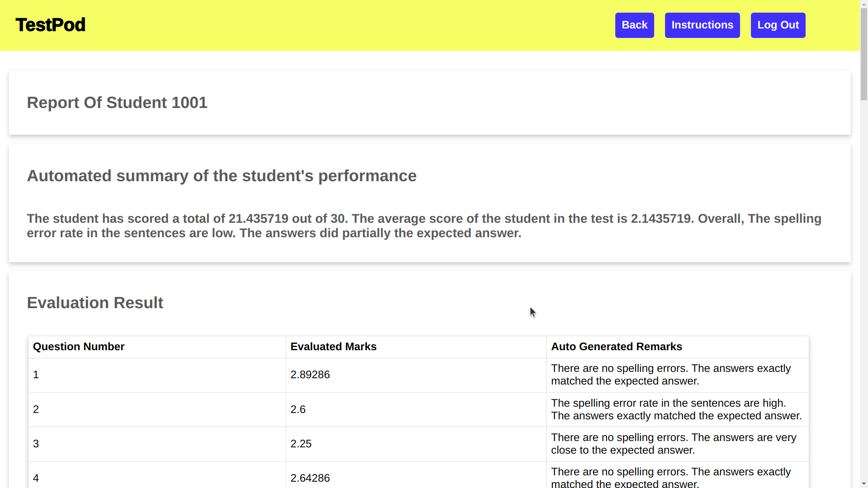
Task: Click the scroll down arrow
Action: 863,484
